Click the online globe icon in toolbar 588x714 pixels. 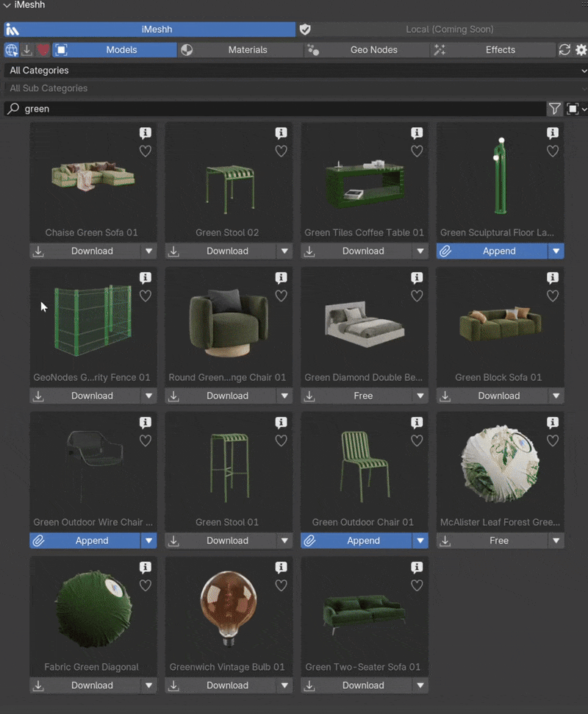tap(12, 50)
